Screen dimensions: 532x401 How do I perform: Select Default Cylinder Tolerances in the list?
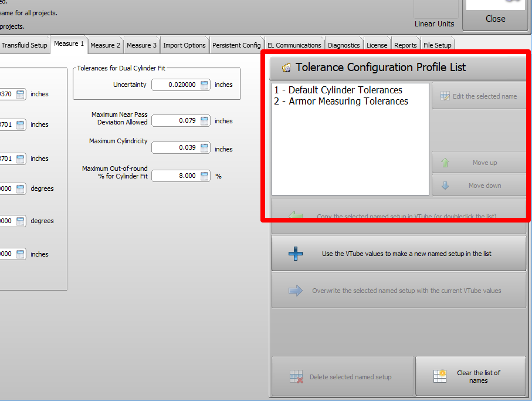point(338,90)
